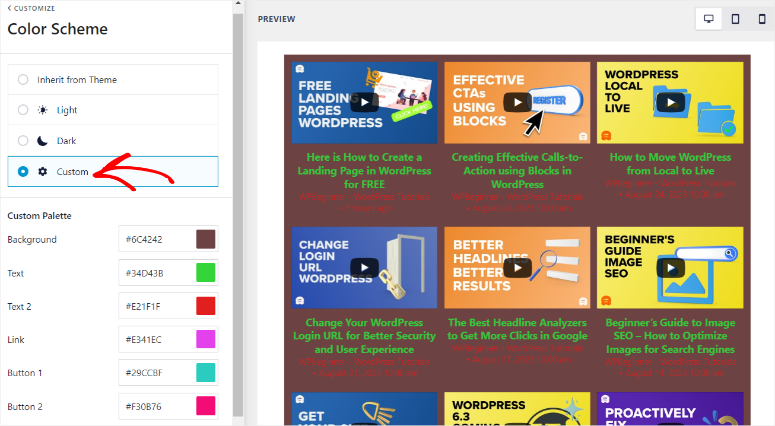Open the WordPress 6.3 video thumbnail

517,409
